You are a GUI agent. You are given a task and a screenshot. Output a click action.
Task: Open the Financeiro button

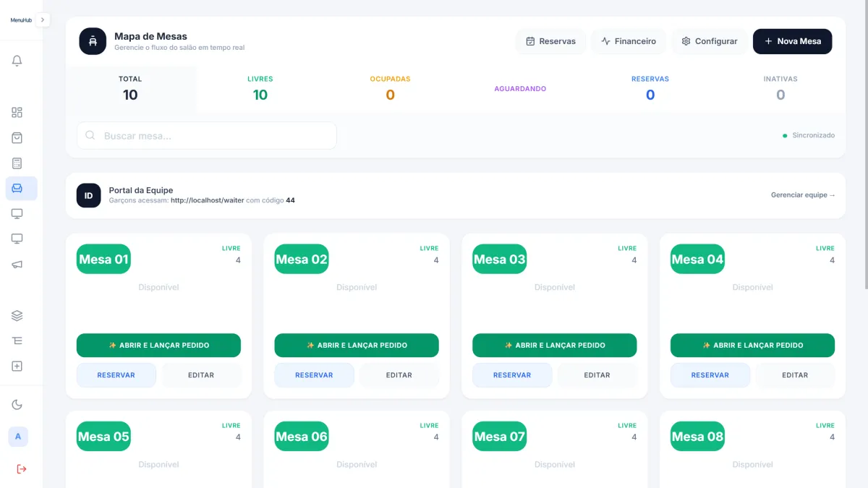click(629, 41)
